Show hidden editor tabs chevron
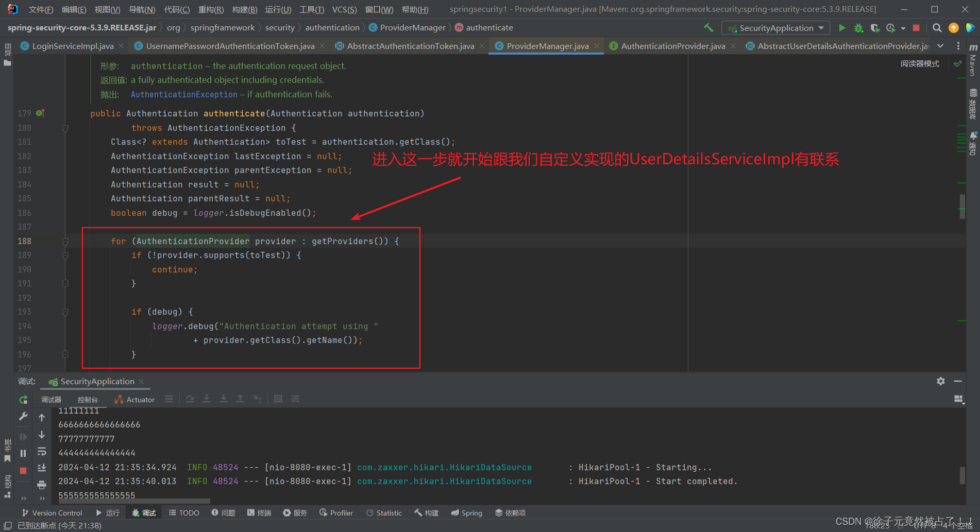This screenshot has width=980, height=532. pyautogui.click(x=940, y=46)
